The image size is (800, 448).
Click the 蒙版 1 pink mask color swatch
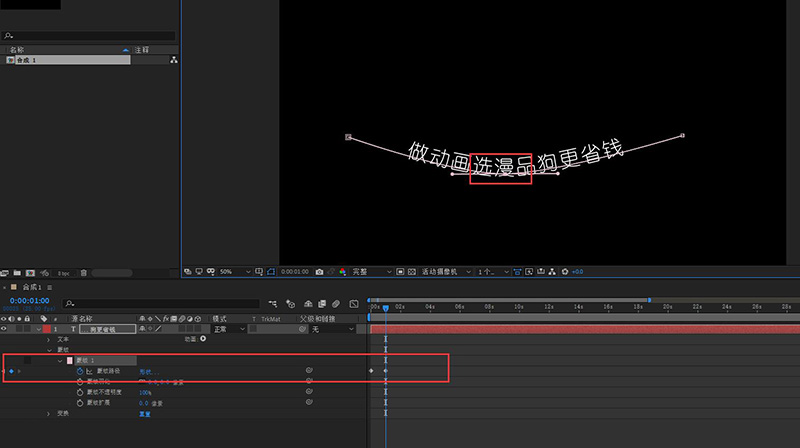tap(69, 361)
